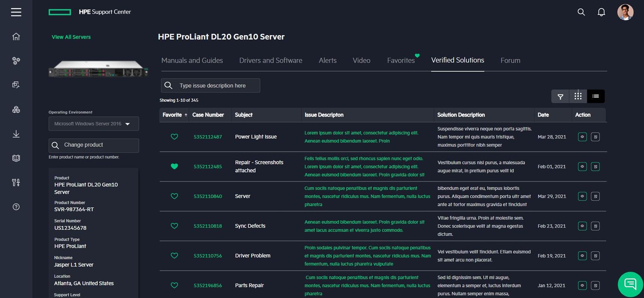Click the Driver Problem subject cell
644x298 pixels.
coord(253,256)
